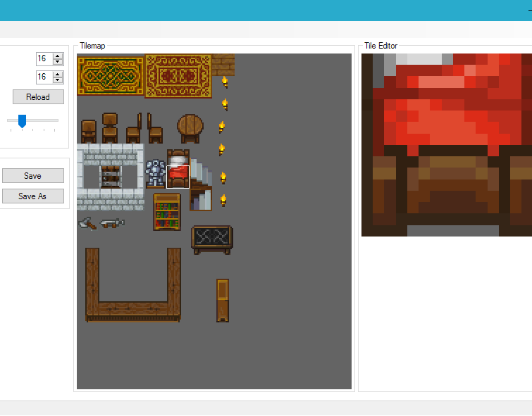Decrease the first tile size value
The image size is (532, 416).
point(58,62)
